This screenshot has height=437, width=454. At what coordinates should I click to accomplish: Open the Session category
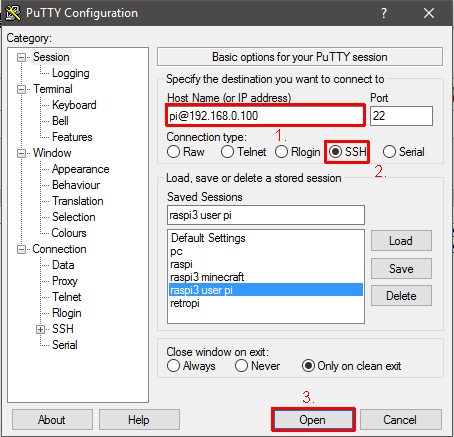point(51,57)
